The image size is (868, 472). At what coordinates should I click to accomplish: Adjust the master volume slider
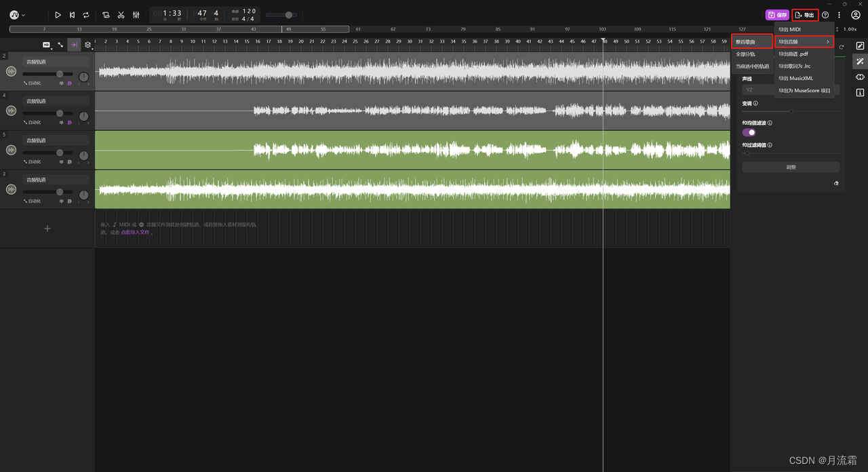[x=281, y=15]
